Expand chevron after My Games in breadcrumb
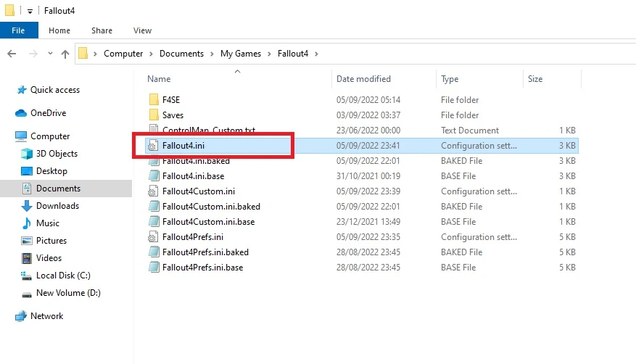Viewport: 636px width, 364px height. pos(269,54)
